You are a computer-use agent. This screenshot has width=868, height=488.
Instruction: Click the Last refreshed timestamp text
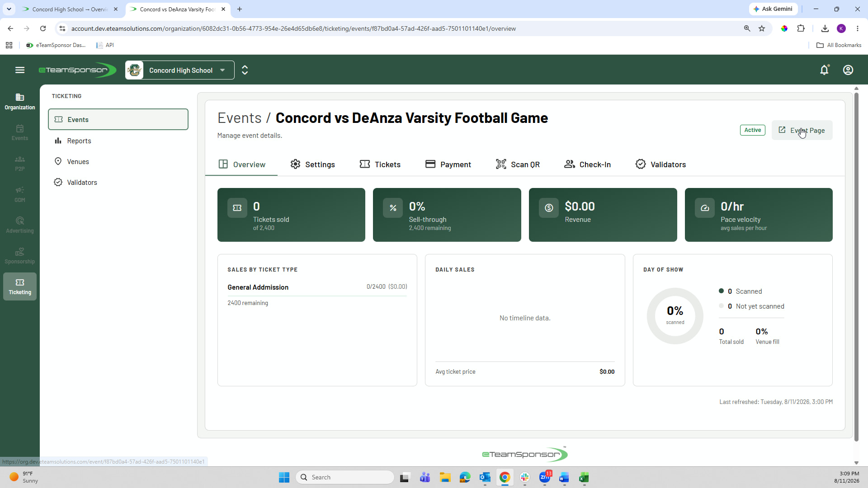tap(776, 402)
